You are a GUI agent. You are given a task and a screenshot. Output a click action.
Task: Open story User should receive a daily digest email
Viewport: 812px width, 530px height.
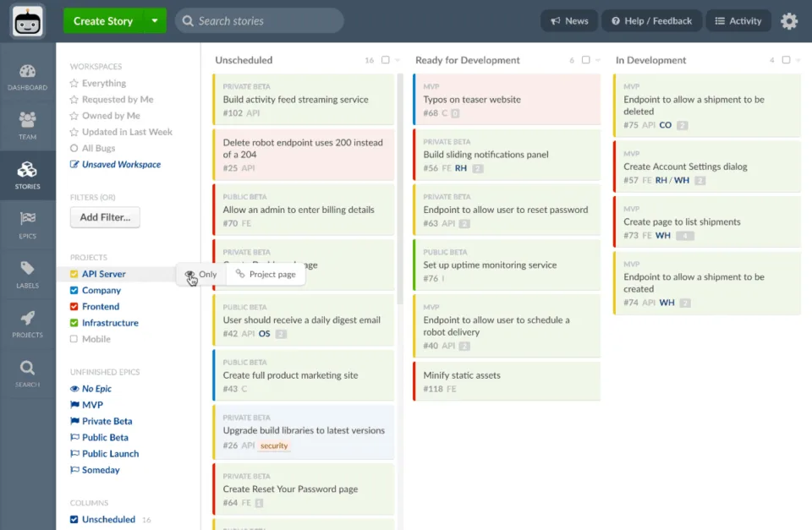coord(304,320)
